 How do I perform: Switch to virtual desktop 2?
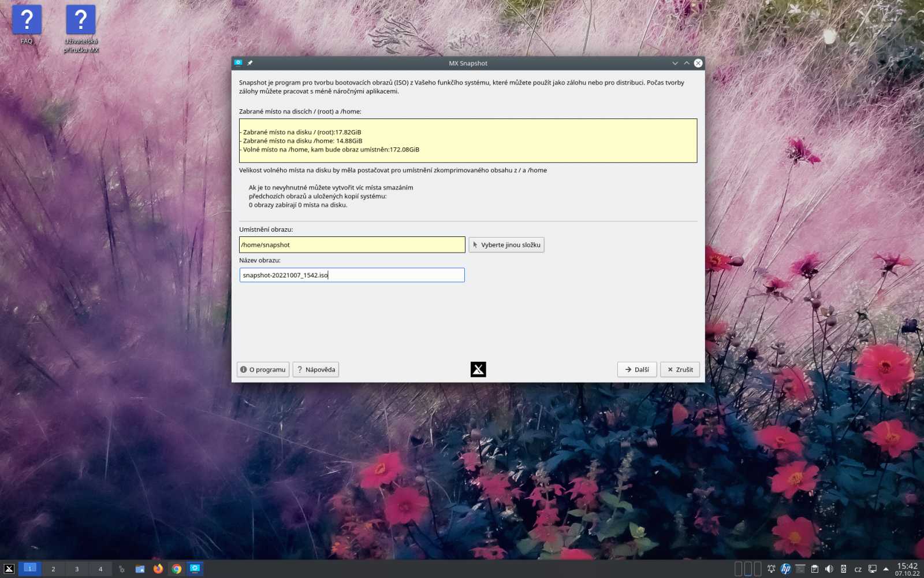[x=53, y=569]
